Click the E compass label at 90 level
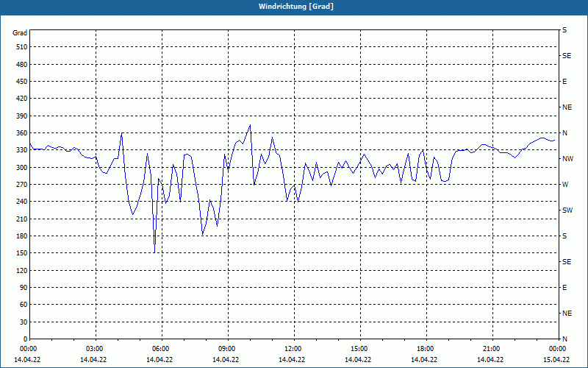 click(564, 288)
